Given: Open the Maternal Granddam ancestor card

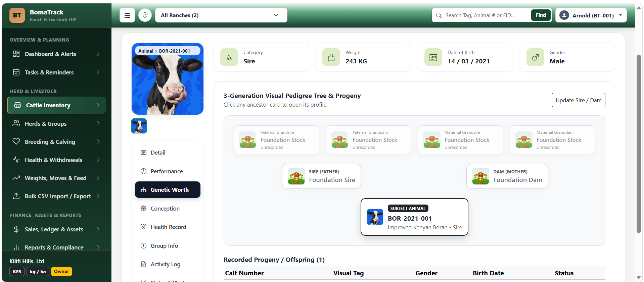Looking at the screenshot, I should tap(552, 140).
